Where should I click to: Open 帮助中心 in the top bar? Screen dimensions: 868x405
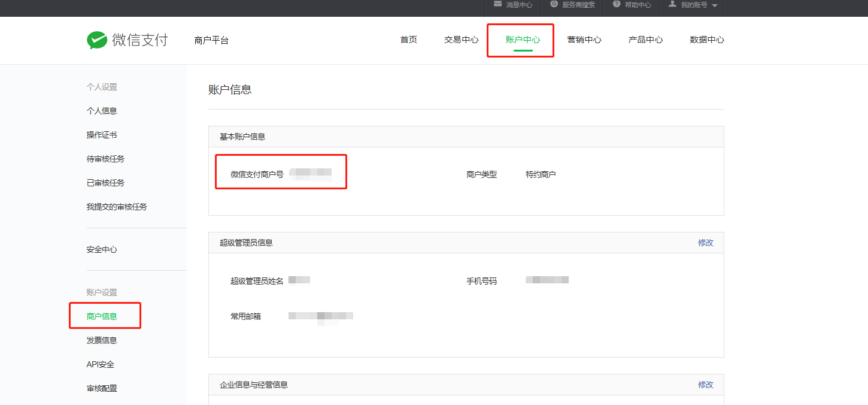[638, 5]
